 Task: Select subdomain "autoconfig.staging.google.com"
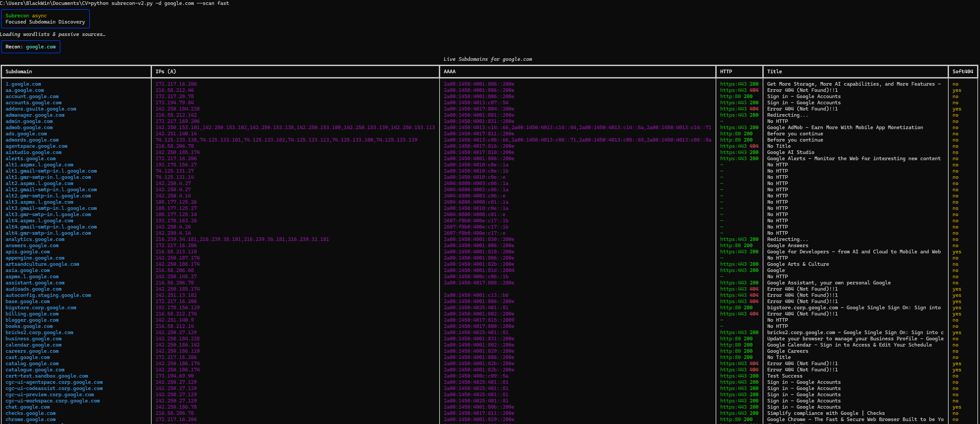pos(48,295)
